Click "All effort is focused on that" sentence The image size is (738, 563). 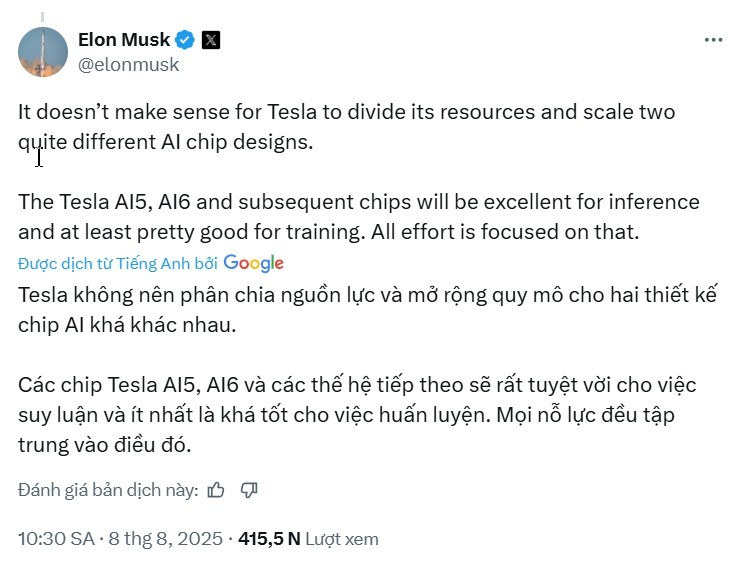(x=529, y=231)
